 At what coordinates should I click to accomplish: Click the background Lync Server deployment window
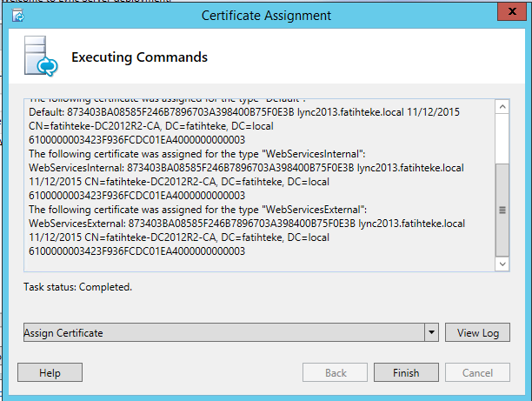coord(87,2)
